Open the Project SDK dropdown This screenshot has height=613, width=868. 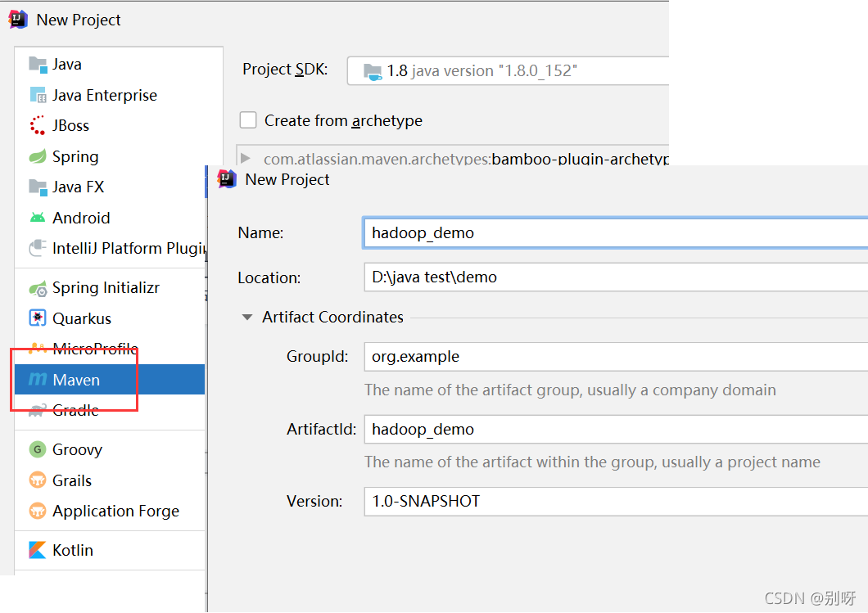[508, 71]
